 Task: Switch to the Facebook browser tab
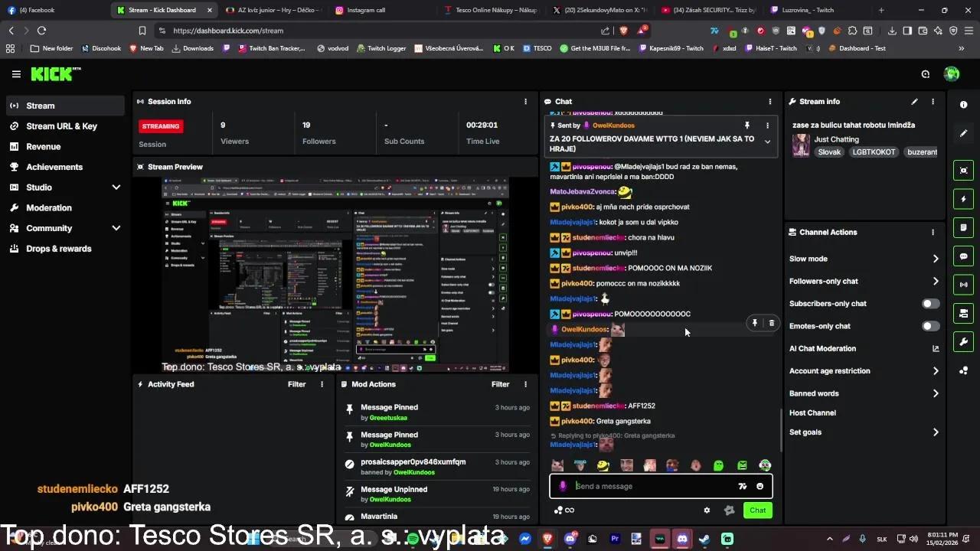(x=54, y=10)
